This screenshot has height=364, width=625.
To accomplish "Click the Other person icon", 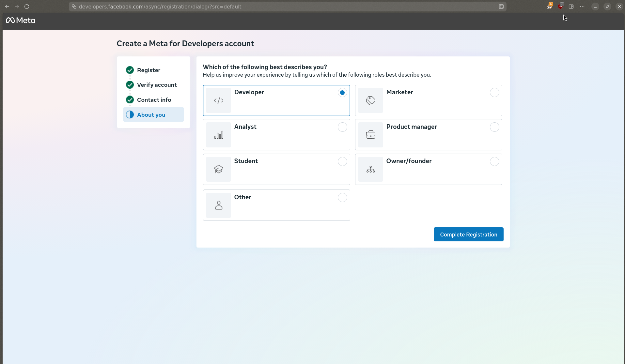I will point(219,205).
